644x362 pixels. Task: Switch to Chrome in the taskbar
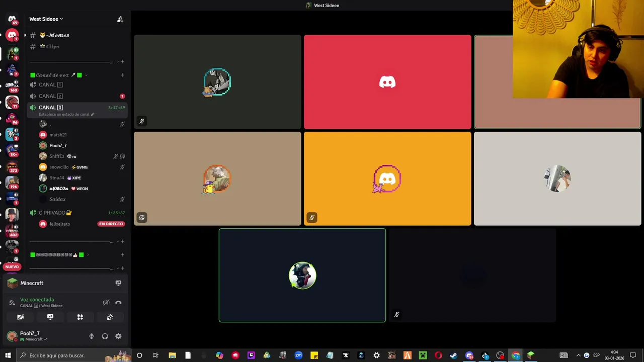coord(516,355)
